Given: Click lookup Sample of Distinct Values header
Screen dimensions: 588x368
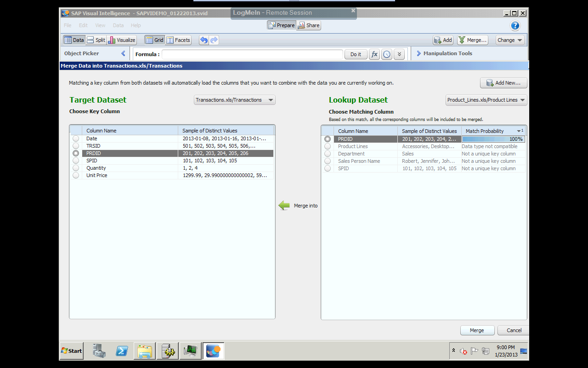Looking at the screenshot, I should [429, 131].
